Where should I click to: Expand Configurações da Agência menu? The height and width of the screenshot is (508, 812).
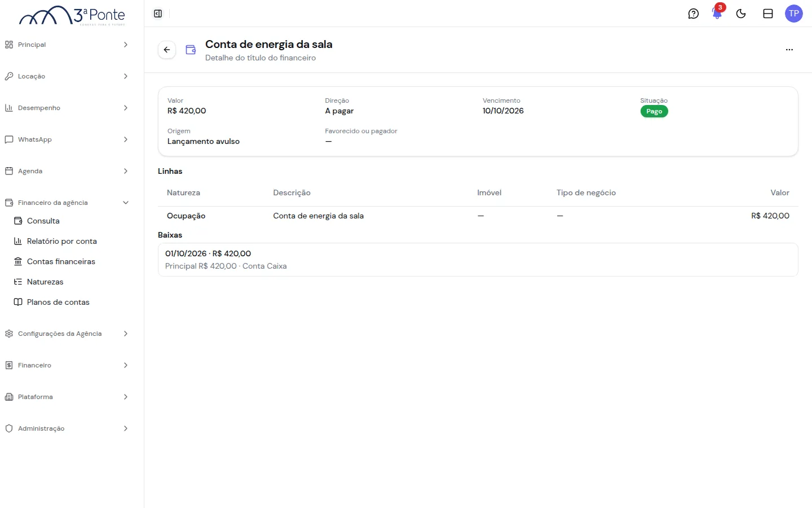pos(68,334)
